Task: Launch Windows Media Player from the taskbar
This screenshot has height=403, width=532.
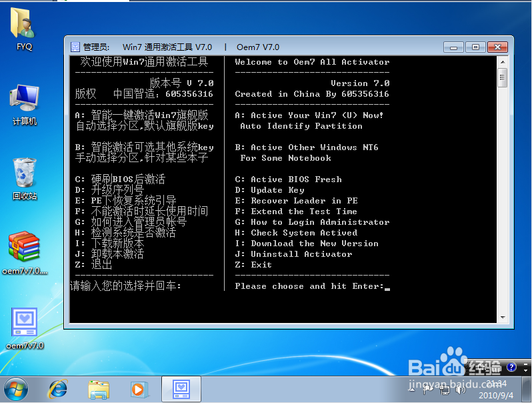Action: [x=139, y=390]
